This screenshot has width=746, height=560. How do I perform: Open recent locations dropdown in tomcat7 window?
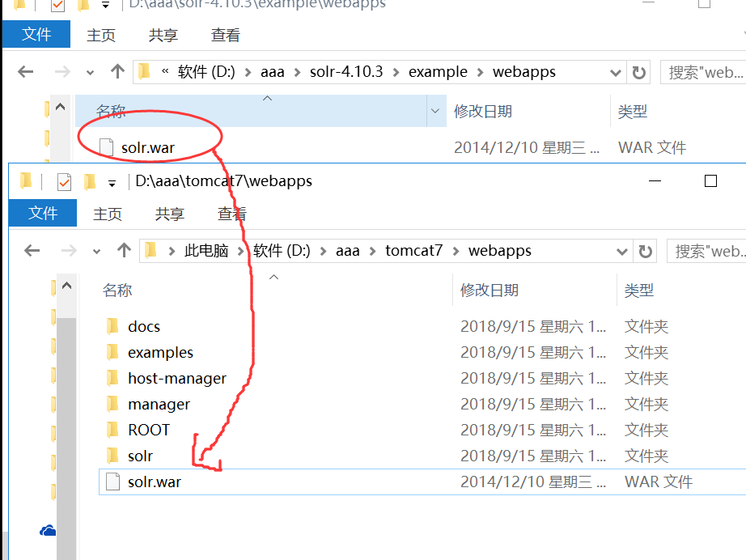click(97, 252)
